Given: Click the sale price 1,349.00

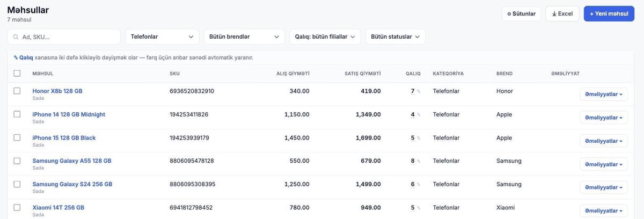Looking at the screenshot, I should pos(368,114).
